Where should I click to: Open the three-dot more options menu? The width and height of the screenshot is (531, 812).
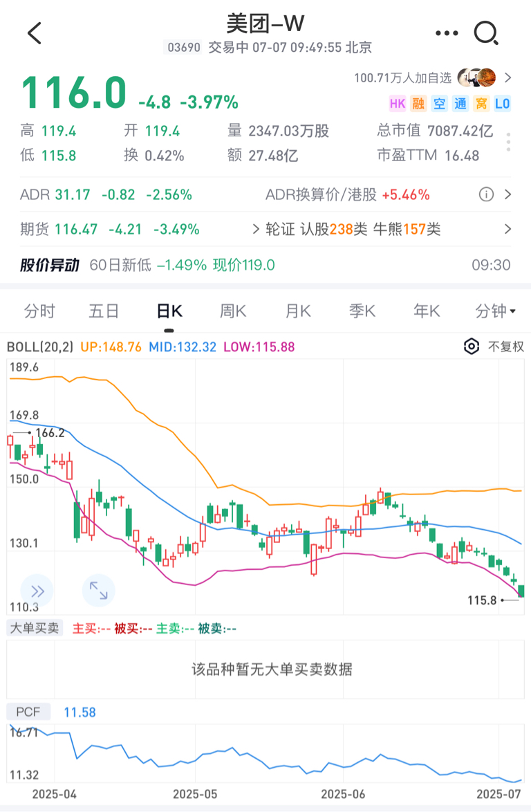(447, 33)
